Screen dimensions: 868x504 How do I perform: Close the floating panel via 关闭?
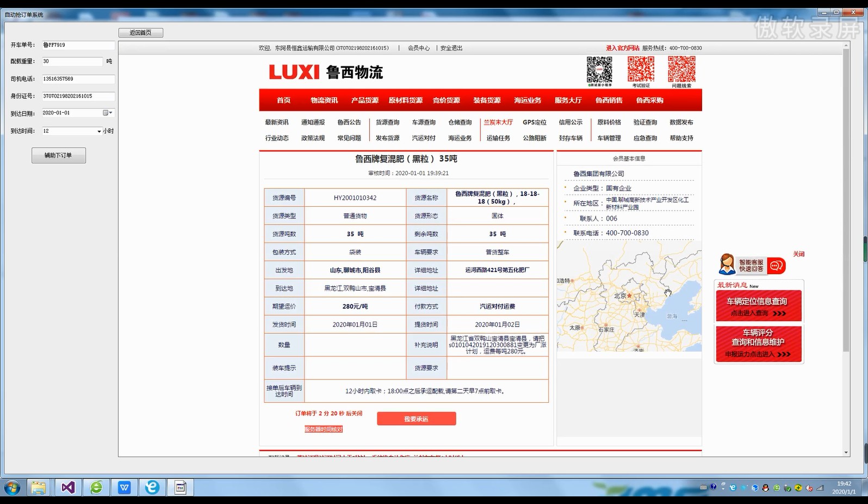[798, 254]
